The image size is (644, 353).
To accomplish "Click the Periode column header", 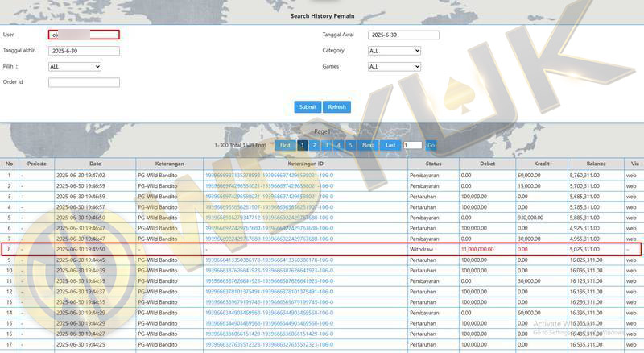I will click(x=36, y=164).
